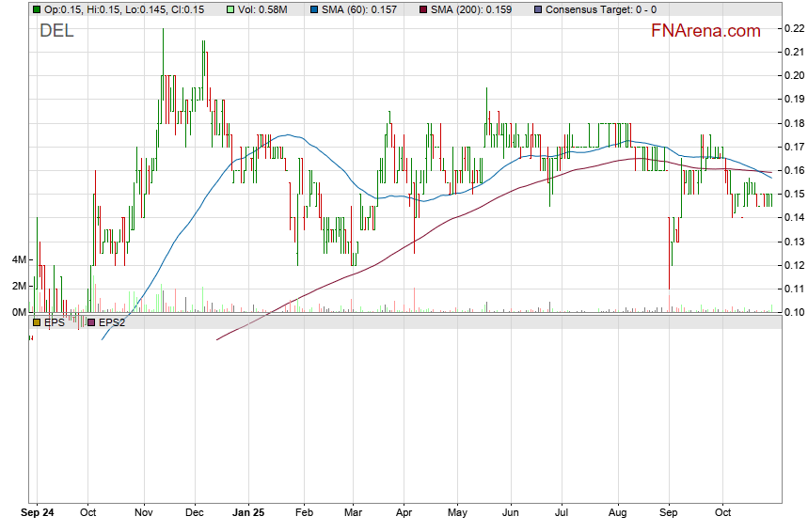Click the Sep 24 date axis label

pos(37,513)
